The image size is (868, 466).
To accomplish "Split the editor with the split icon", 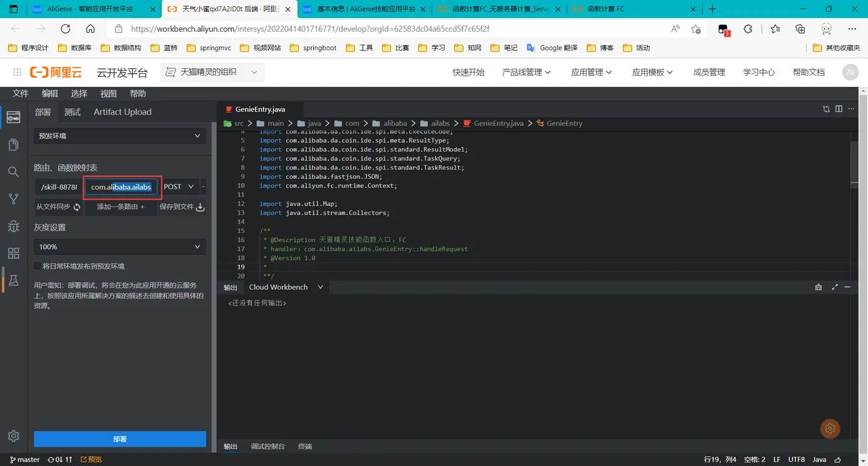I will [839, 109].
